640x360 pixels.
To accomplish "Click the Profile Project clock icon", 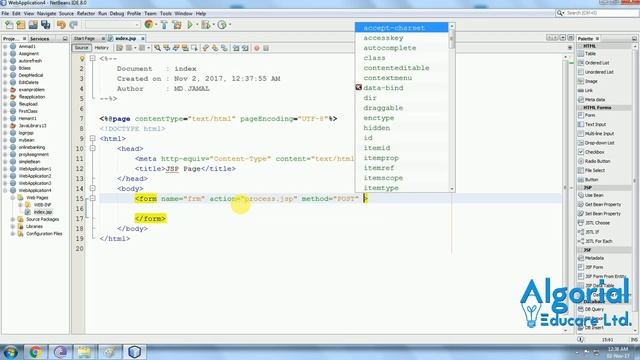I will click(x=222, y=25).
